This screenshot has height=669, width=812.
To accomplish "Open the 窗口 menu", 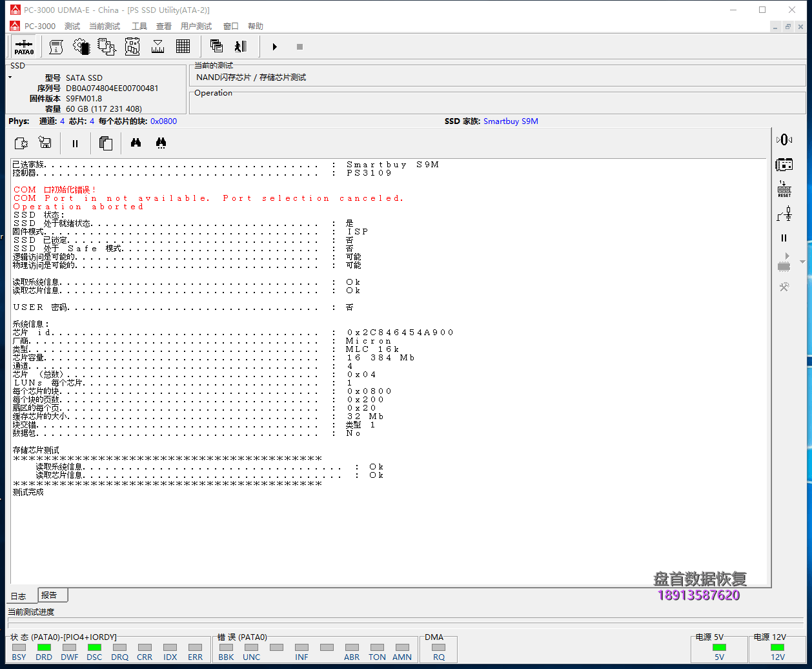I will coord(231,26).
